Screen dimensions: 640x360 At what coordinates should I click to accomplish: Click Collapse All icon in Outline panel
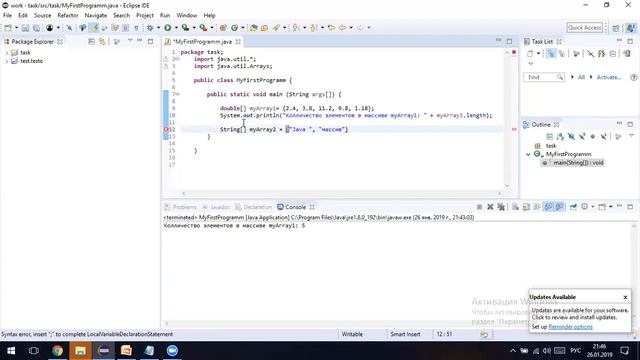pyautogui.click(x=550, y=136)
